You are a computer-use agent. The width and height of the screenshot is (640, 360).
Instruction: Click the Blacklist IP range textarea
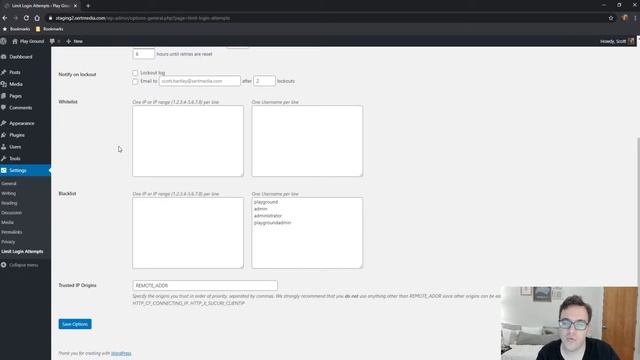(188, 233)
